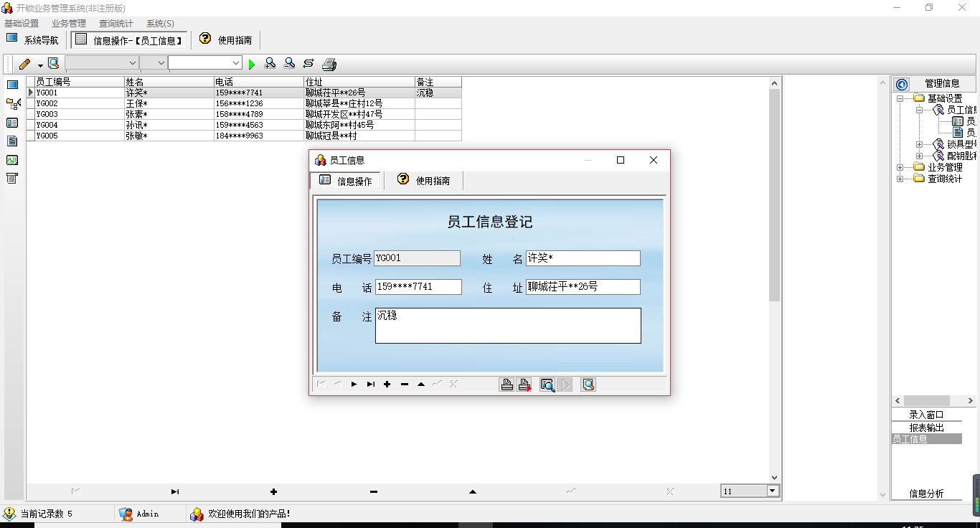The height and width of the screenshot is (528, 980).
Task: Delete record using main grid minus button
Action: click(373, 491)
